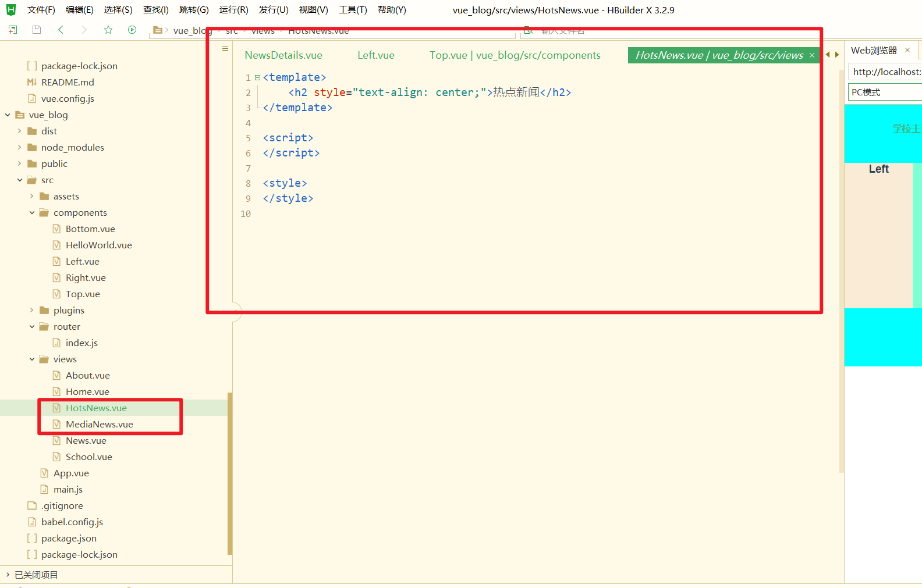Open Right.vue in the file tree

point(86,278)
